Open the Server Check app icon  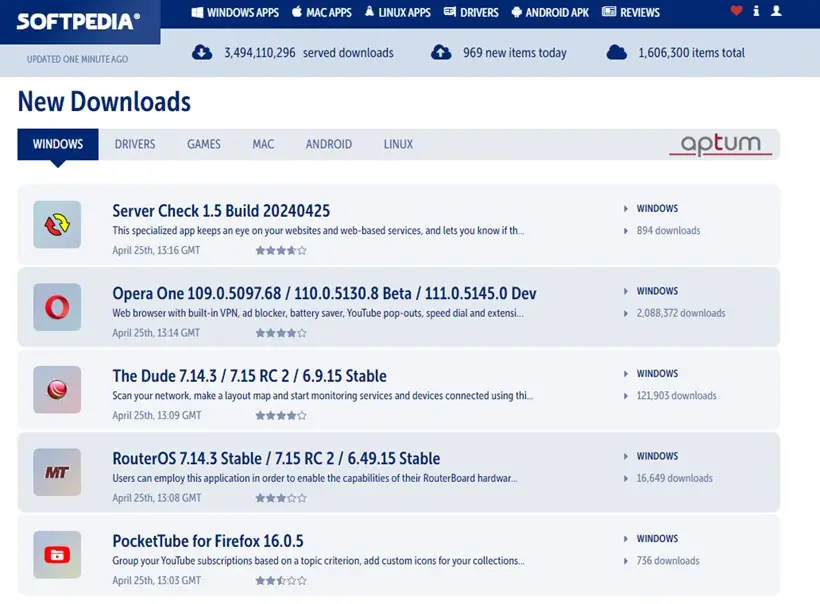click(x=57, y=224)
